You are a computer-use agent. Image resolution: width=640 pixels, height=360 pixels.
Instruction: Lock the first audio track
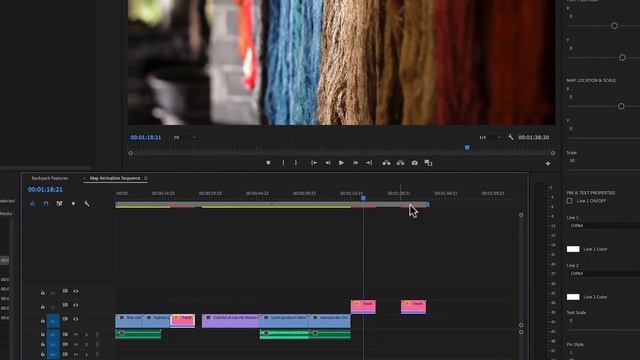tap(42, 335)
